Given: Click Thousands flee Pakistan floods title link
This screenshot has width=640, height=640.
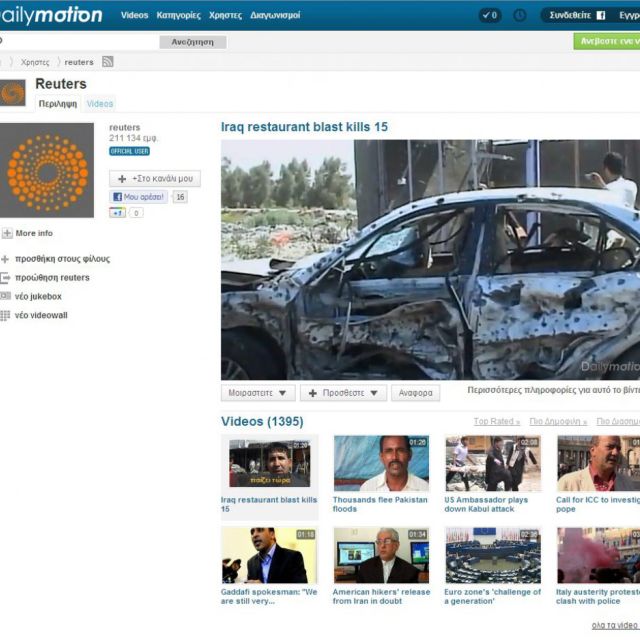Looking at the screenshot, I should pos(380,504).
